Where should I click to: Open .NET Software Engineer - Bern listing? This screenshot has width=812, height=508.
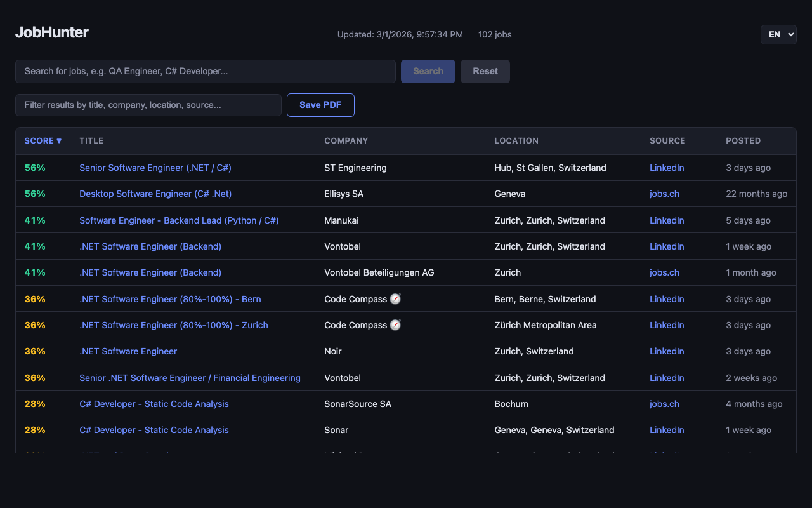click(x=170, y=299)
